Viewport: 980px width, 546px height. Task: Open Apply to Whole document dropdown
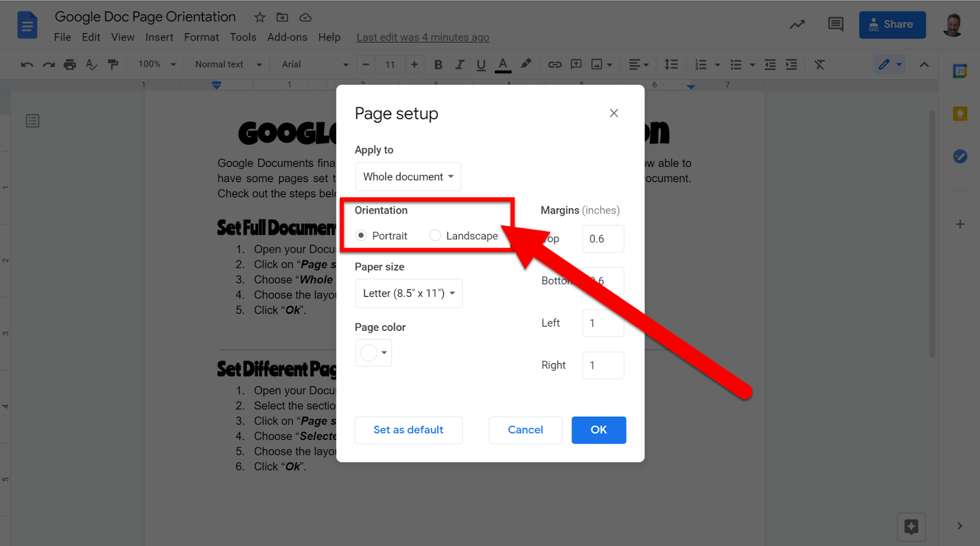(x=408, y=176)
